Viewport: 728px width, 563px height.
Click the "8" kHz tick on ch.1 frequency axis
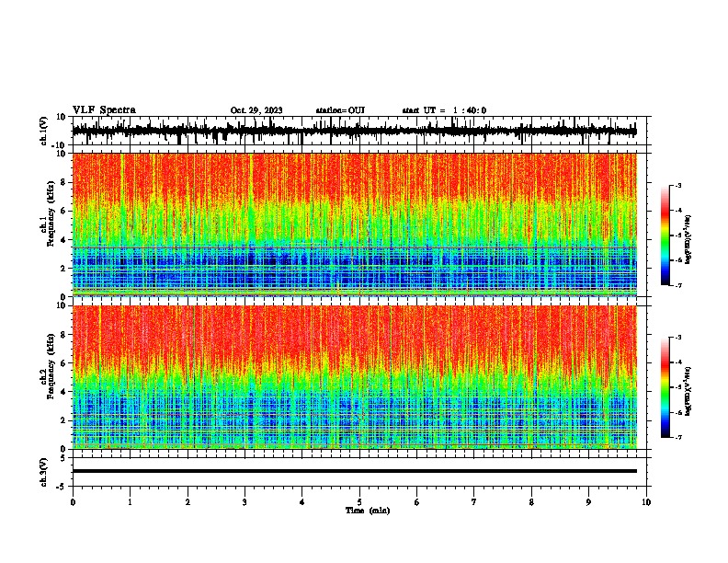pos(63,182)
